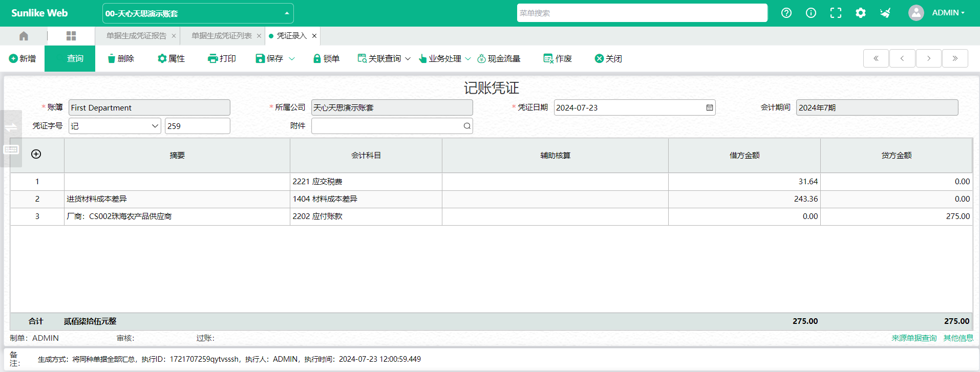Open the account set dropdown 00-天心天思演示账套
The image size is (980, 372).
(198, 13)
